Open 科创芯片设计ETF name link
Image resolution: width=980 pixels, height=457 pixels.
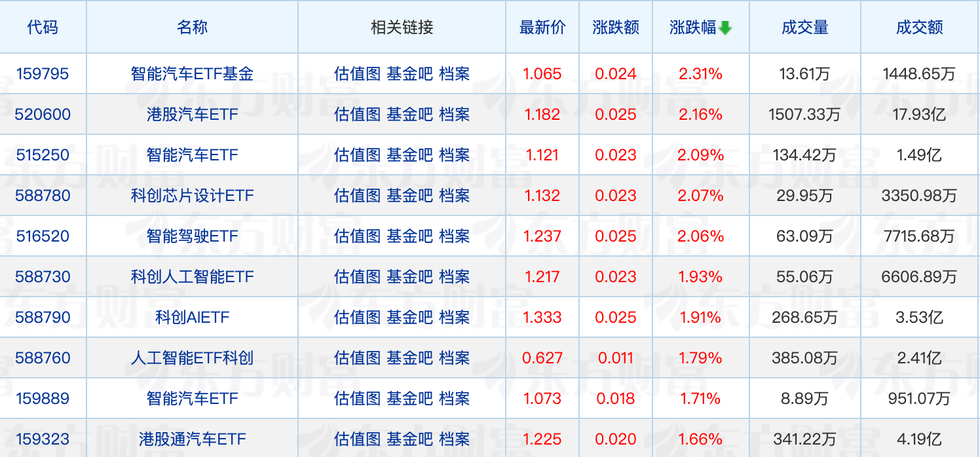(192, 196)
